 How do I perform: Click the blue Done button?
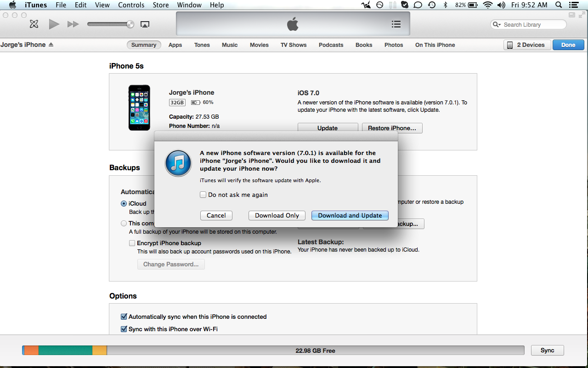click(568, 45)
